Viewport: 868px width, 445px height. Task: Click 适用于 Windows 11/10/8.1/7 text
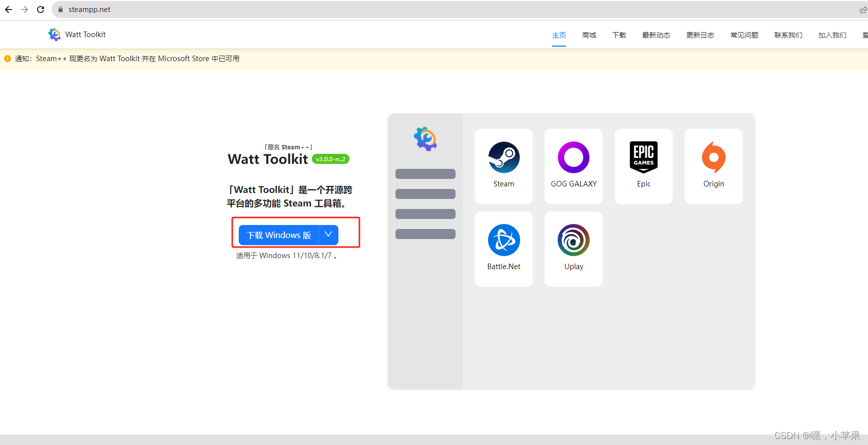pyautogui.click(x=286, y=256)
